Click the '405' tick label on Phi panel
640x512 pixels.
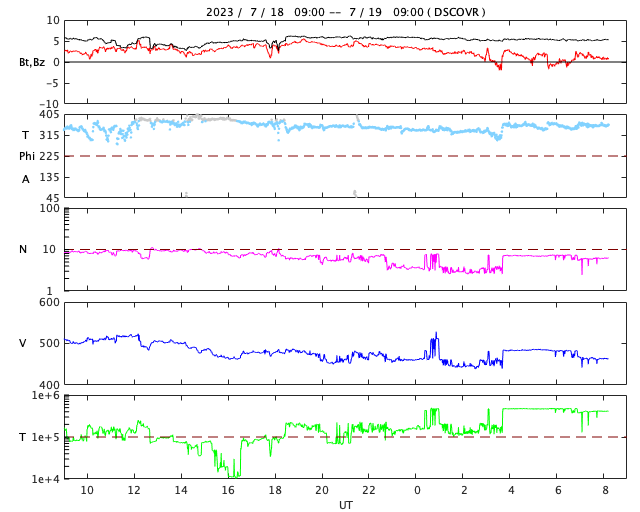pos(49,115)
